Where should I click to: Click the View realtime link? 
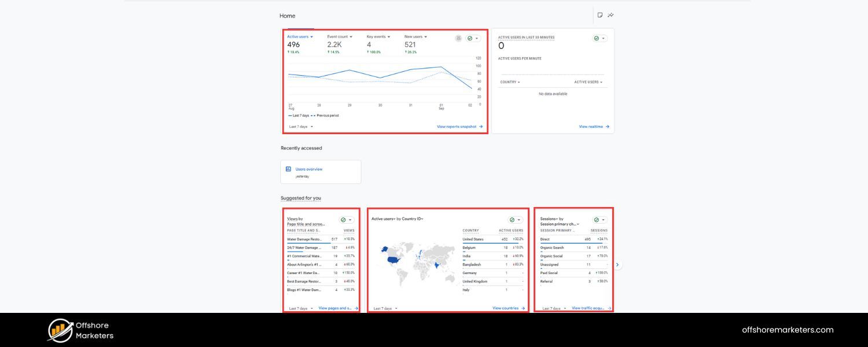[591, 126]
